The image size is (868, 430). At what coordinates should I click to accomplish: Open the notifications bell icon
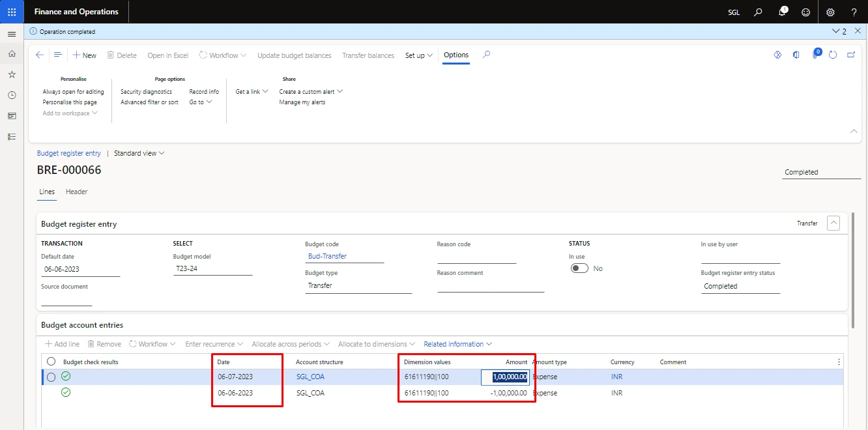pyautogui.click(x=783, y=12)
